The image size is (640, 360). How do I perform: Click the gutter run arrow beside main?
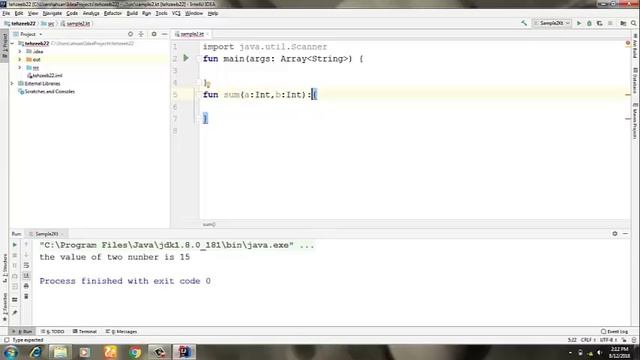point(186,58)
